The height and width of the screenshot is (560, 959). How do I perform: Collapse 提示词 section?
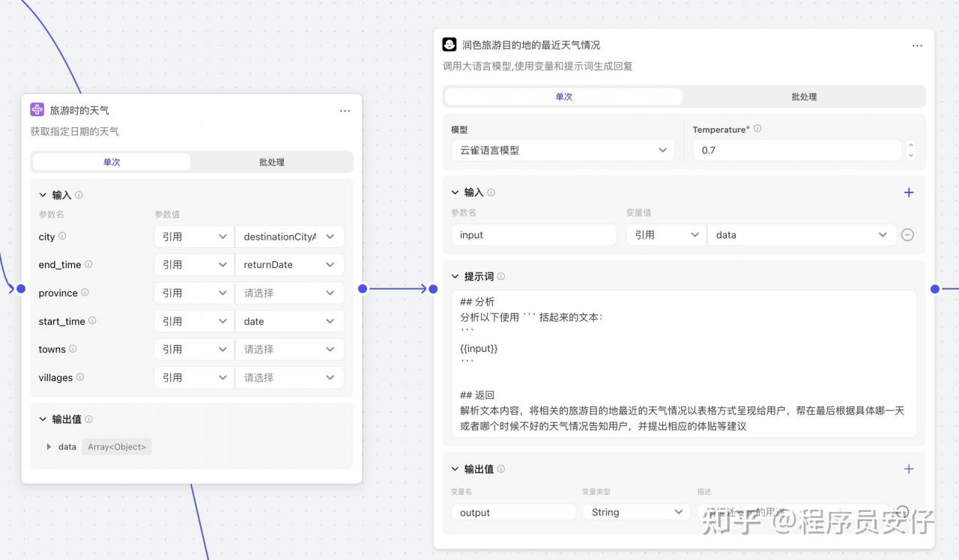pyautogui.click(x=455, y=276)
